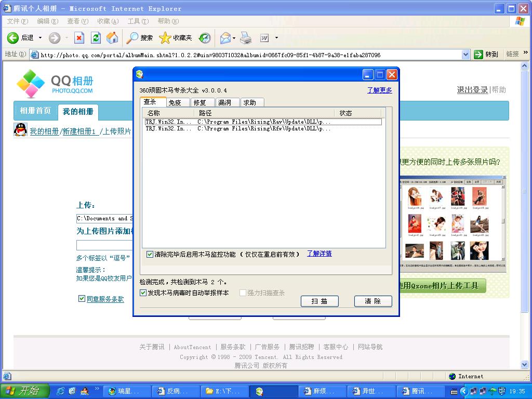
Task: Open the Help (帮助) menu
Action: 168,21
